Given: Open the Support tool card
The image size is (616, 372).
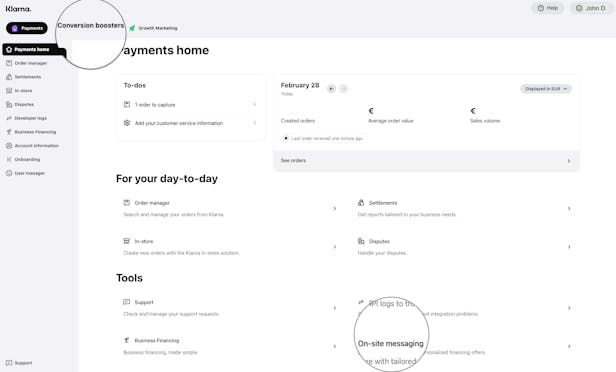Looking at the screenshot, I should pos(229,308).
